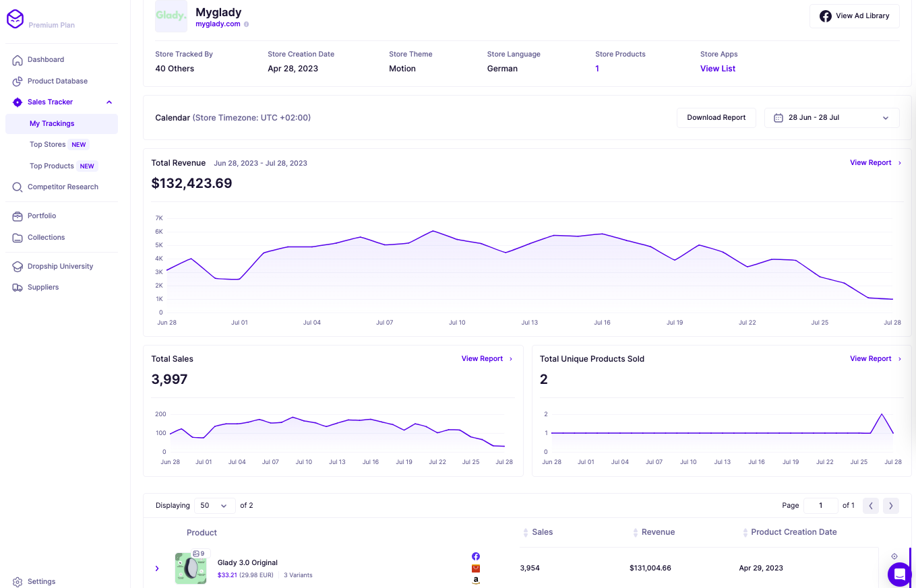Viewport: 916px width, 588px height.
Task: Select the Competitor Research magnifier icon
Action: click(x=18, y=187)
